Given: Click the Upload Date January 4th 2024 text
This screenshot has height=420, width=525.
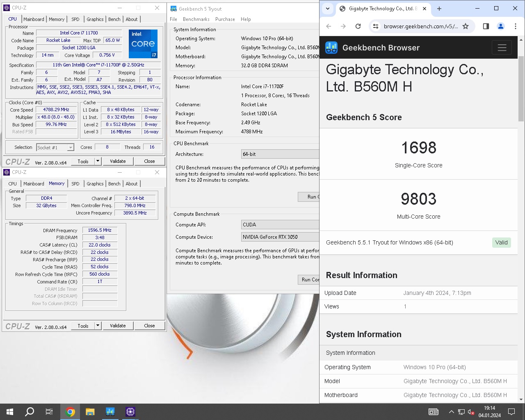Looking at the screenshot, I should point(437,293).
